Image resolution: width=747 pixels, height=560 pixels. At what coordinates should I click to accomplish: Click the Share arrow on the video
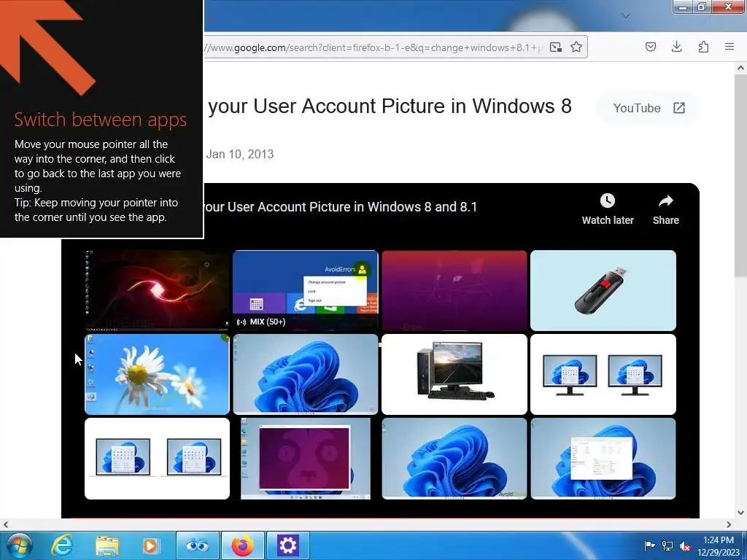click(665, 201)
